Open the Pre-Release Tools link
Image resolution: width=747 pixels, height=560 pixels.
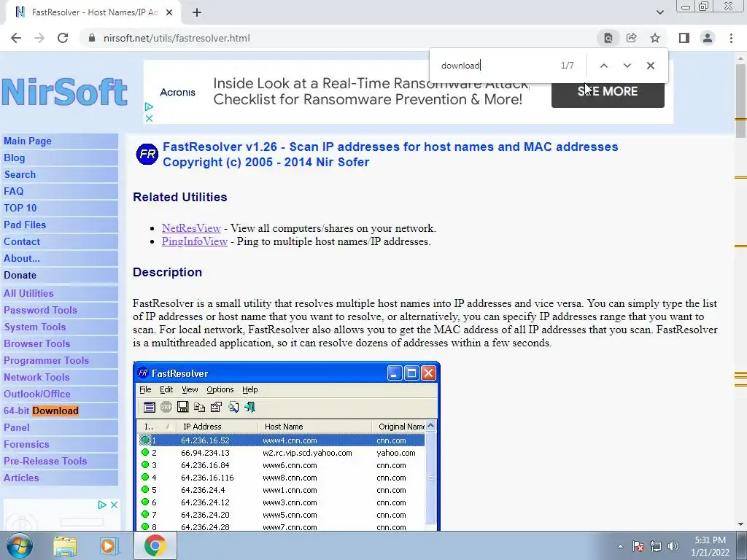click(x=45, y=461)
